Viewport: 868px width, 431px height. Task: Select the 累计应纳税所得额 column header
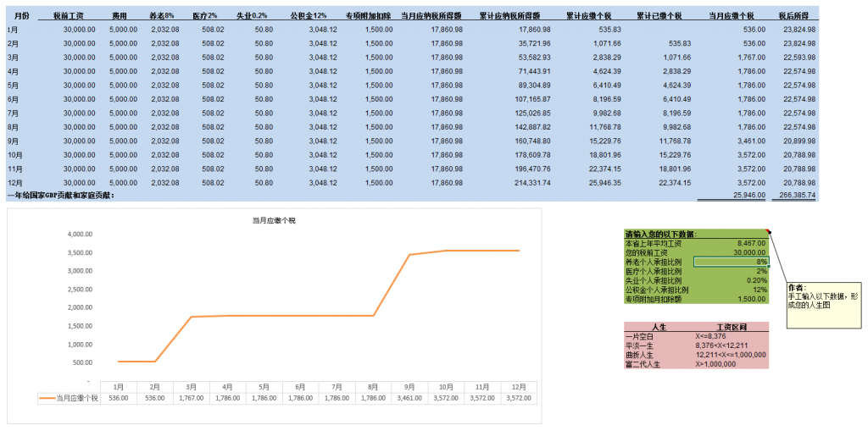(509, 16)
